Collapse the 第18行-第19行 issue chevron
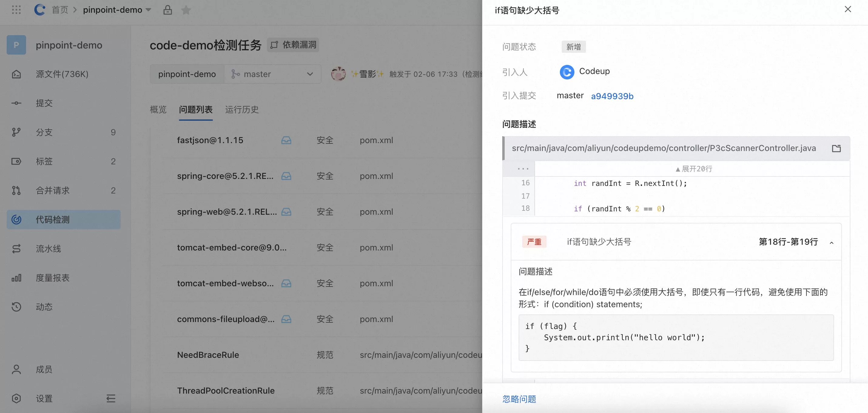The image size is (868, 413). tap(832, 243)
